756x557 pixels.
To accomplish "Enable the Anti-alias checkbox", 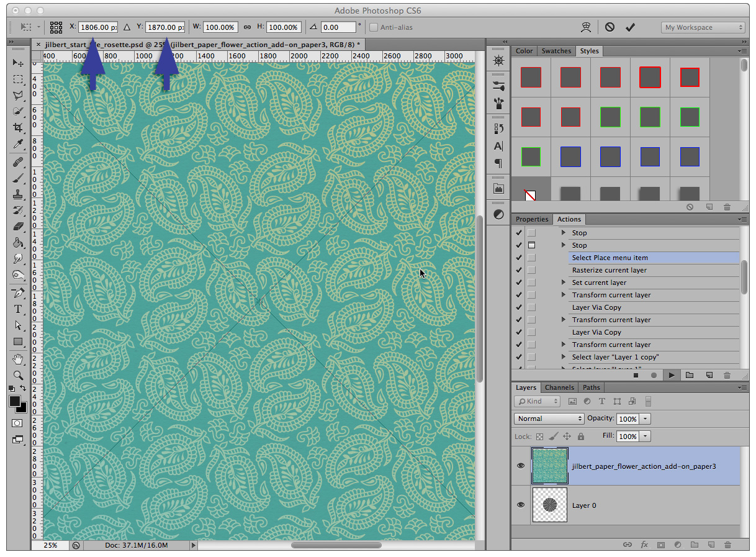I will click(x=374, y=27).
